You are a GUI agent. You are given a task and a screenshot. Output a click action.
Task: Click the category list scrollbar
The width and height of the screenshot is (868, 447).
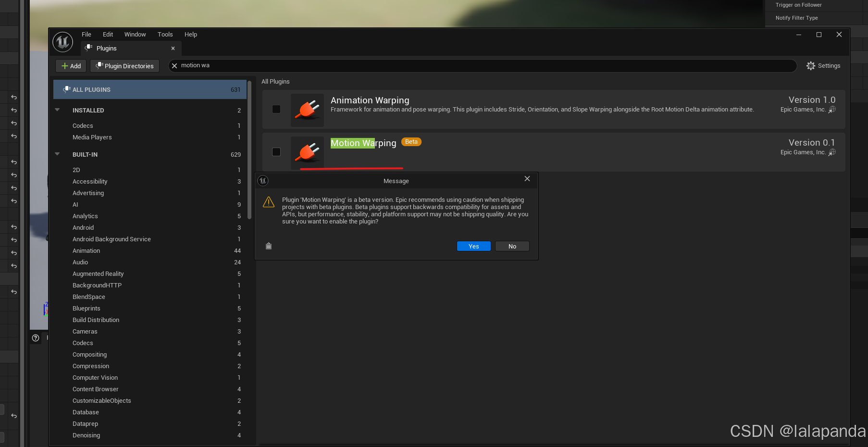pyautogui.click(x=249, y=150)
